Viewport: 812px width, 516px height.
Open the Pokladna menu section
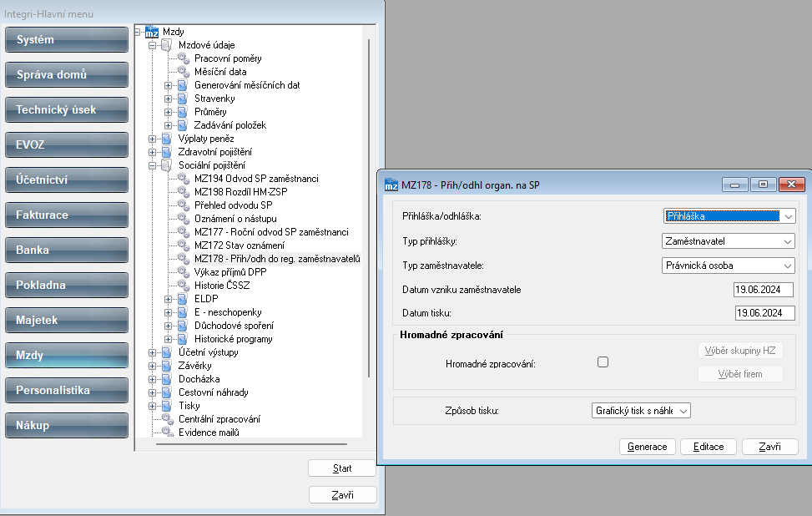(67, 285)
